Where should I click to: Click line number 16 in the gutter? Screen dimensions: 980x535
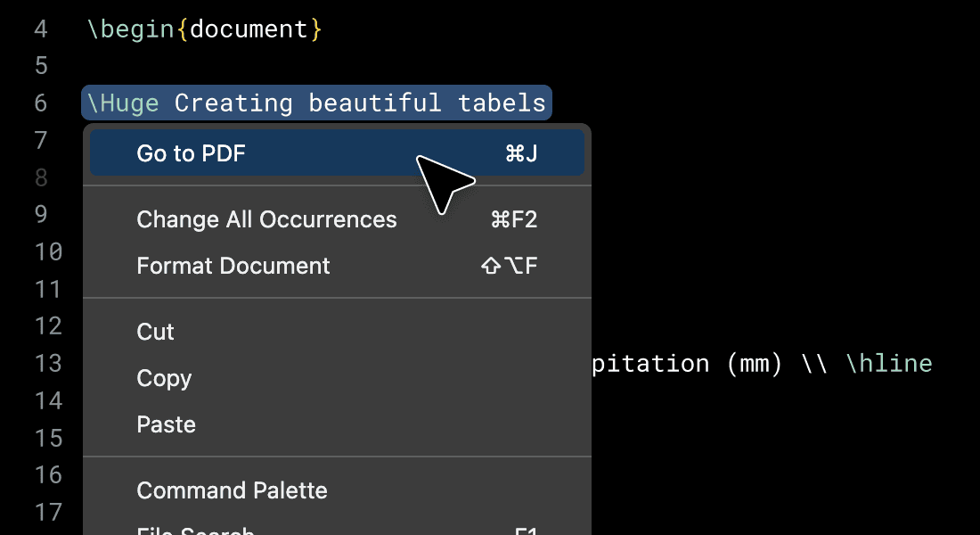[48, 475]
